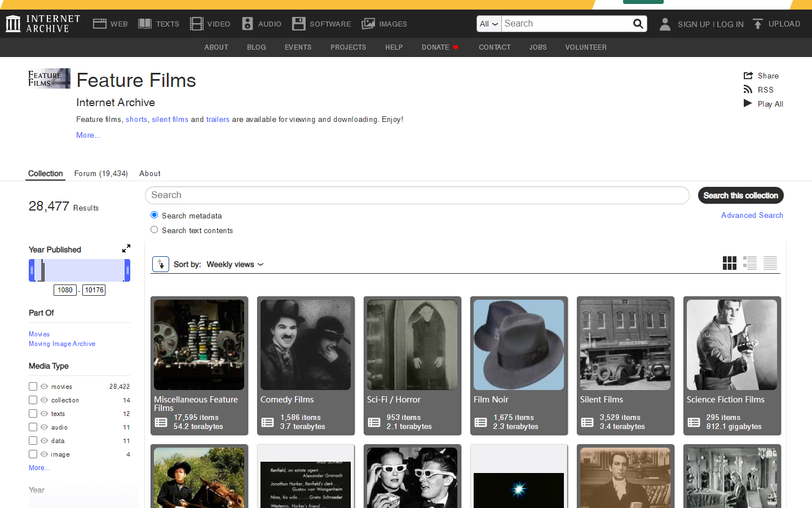Switch to compact list view

[x=770, y=263]
